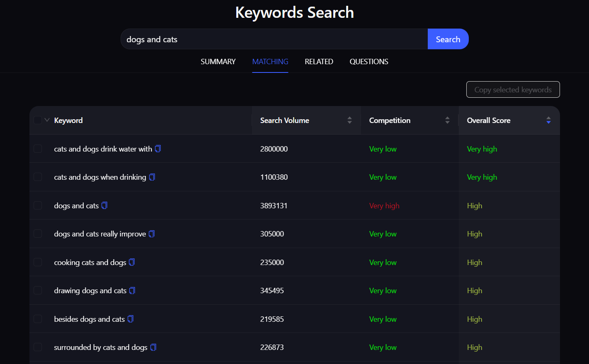Click the red 'Very high' competition value
This screenshot has width=589, height=364.
click(x=384, y=206)
